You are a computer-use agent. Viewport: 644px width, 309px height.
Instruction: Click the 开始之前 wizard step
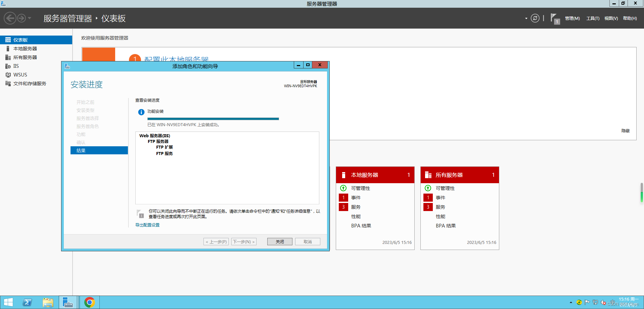tap(85, 102)
